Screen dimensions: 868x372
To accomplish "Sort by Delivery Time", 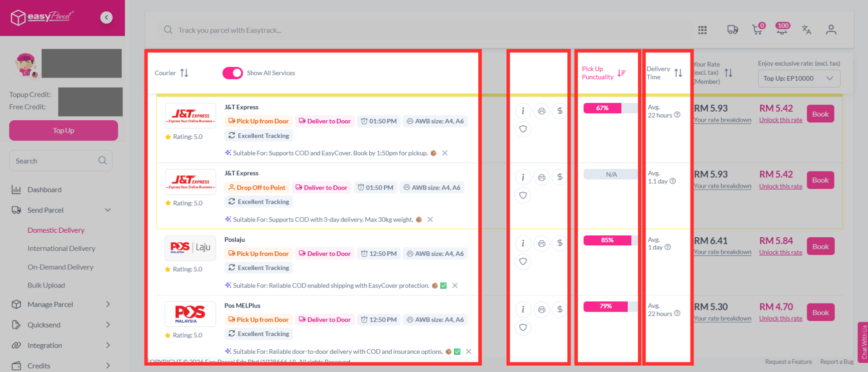I will (x=678, y=73).
